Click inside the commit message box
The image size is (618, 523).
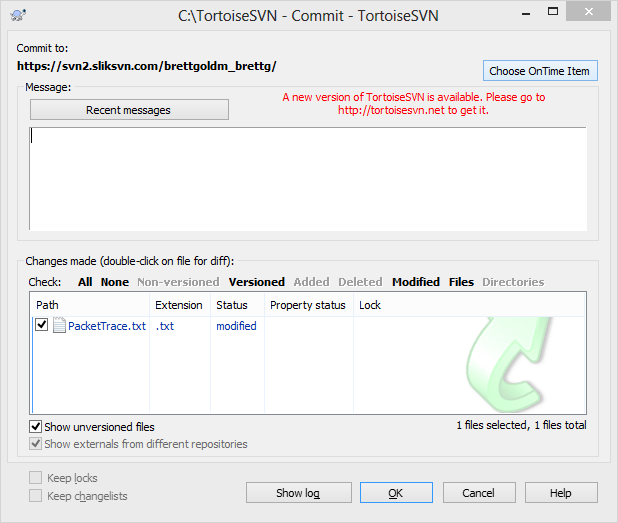[x=308, y=179]
